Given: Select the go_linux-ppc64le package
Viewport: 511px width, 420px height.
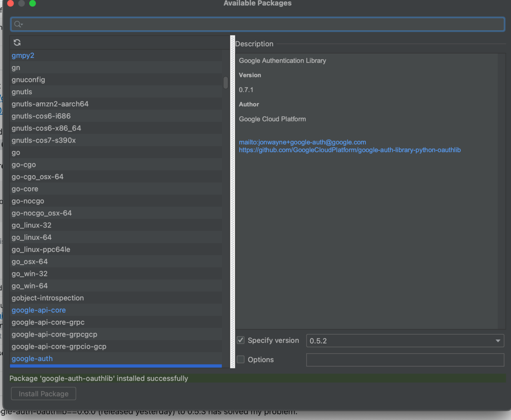Looking at the screenshot, I should (x=116, y=249).
